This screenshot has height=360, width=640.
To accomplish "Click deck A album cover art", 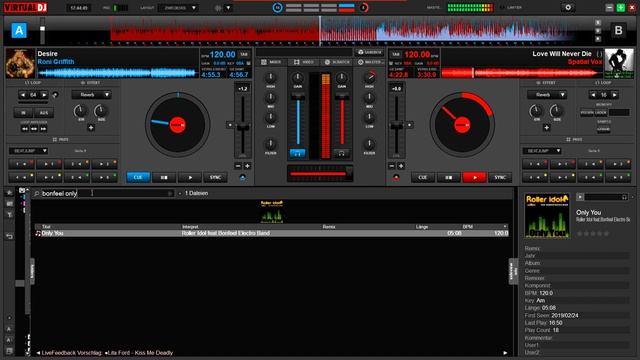I will pos(20,63).
